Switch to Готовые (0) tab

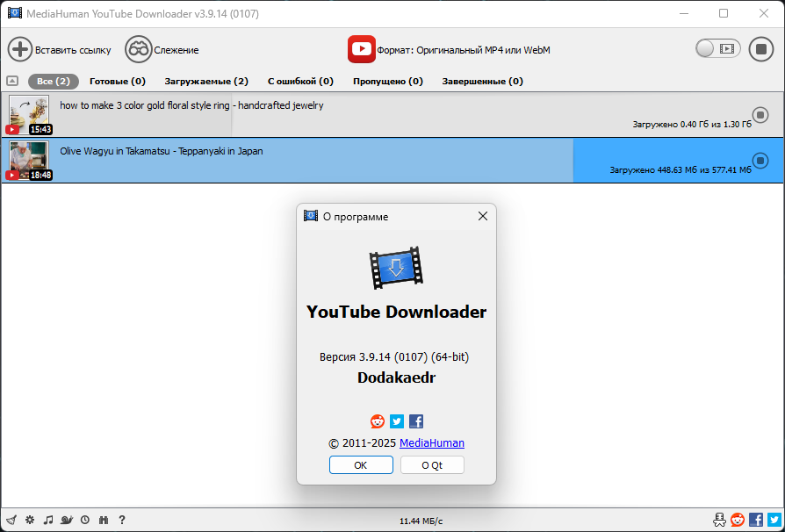click(118, 81)
